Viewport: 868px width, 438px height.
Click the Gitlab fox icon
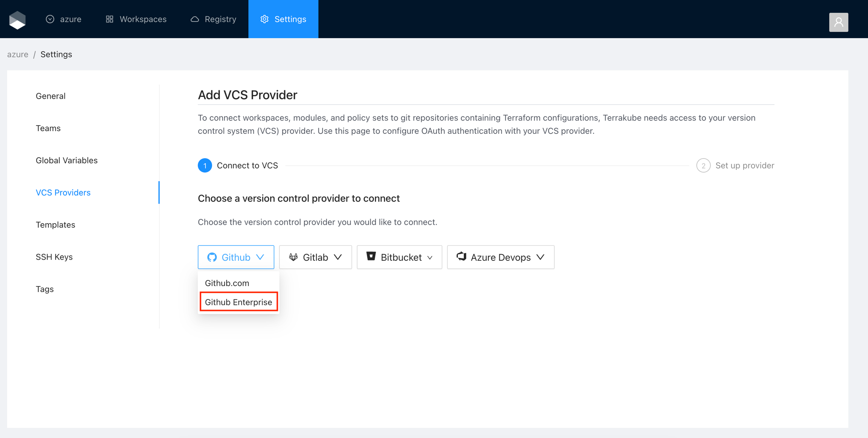point(293,257)
